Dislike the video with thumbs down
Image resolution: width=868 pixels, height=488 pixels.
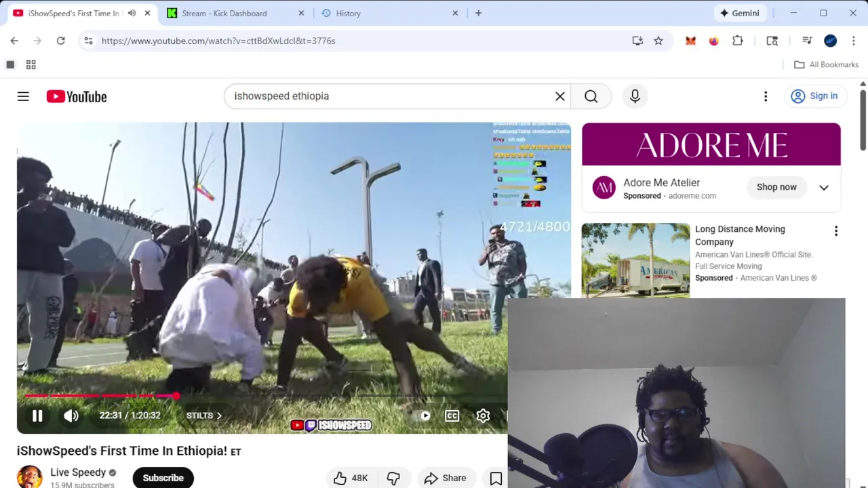click(393, 478)
